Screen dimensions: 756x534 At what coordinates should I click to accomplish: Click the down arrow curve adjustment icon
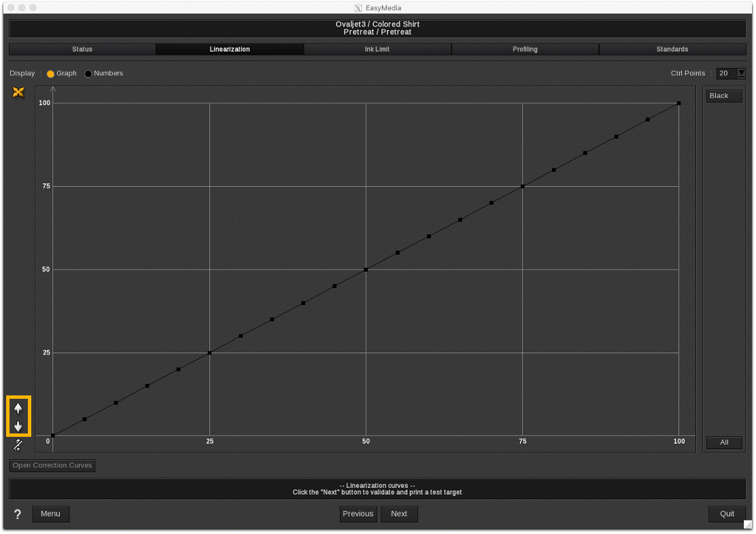18,427
